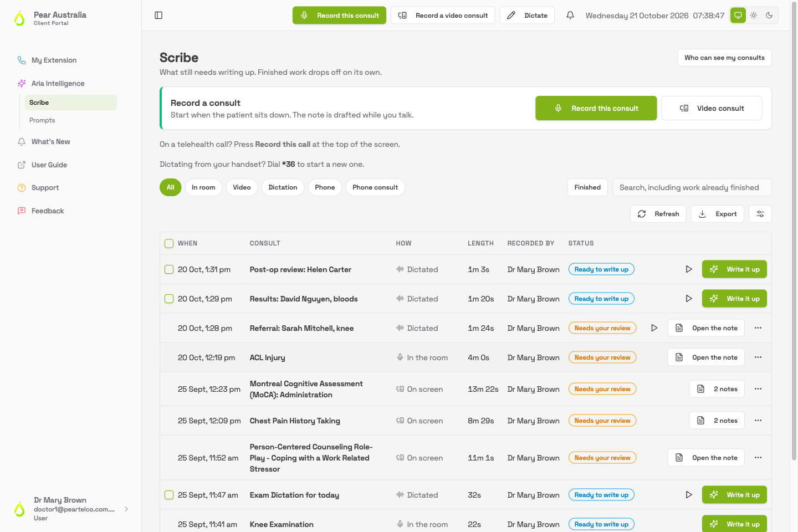This screenshot has height=532, width=798.
Task: Focus the search finished work field
Action: pyautogui.click(x=692, y=187)
